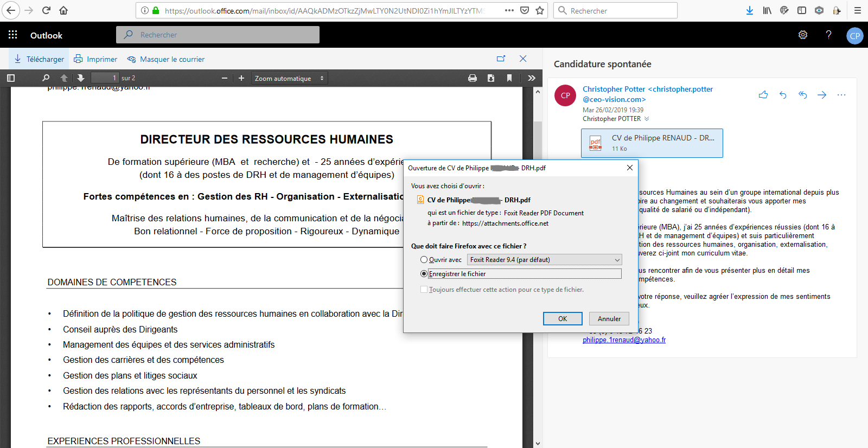
Task: Expand the 'Zoom automatique' dropdown
Action: pyautogui.click(x=290, y=78)
